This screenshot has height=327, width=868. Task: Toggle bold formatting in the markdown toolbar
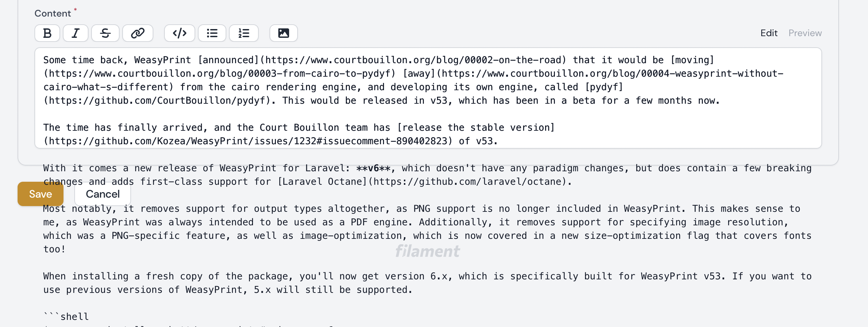pos(47,33)
